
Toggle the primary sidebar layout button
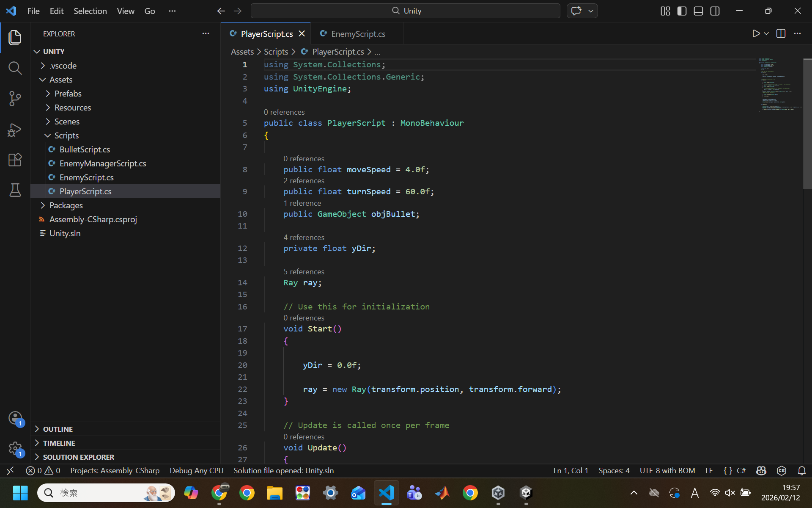(682, 11)
